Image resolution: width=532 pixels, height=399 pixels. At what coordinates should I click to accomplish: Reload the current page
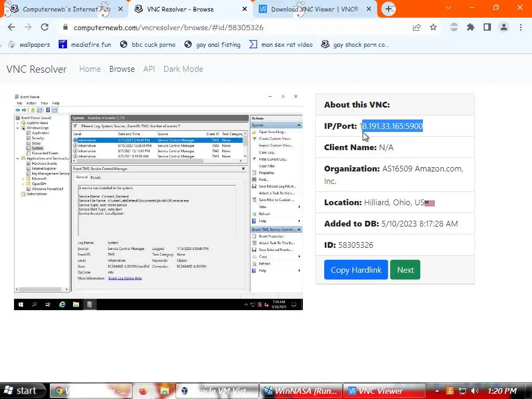45,27
